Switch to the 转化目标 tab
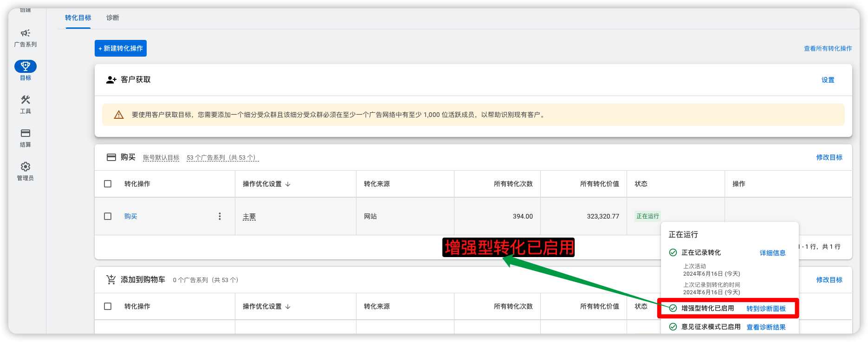The width and height of the screenshot is (868, 342). point(78,18)
